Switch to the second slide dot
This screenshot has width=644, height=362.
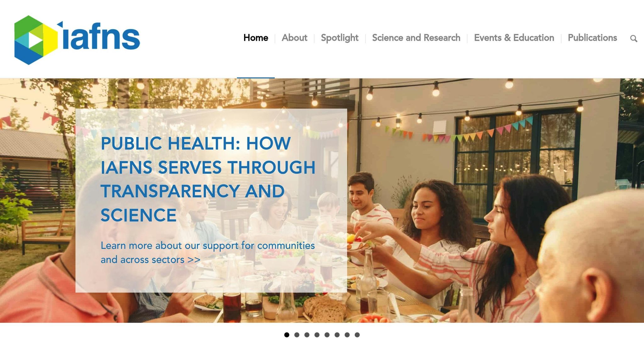(297, 335)
